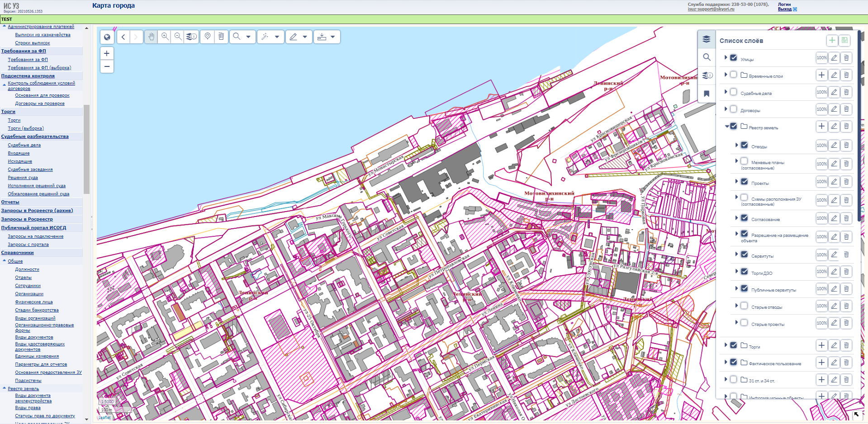Open the export download dropdown arrow
The height and width of the screenshot is (424, 868).
pyautogui.click(x=332, y=37)
